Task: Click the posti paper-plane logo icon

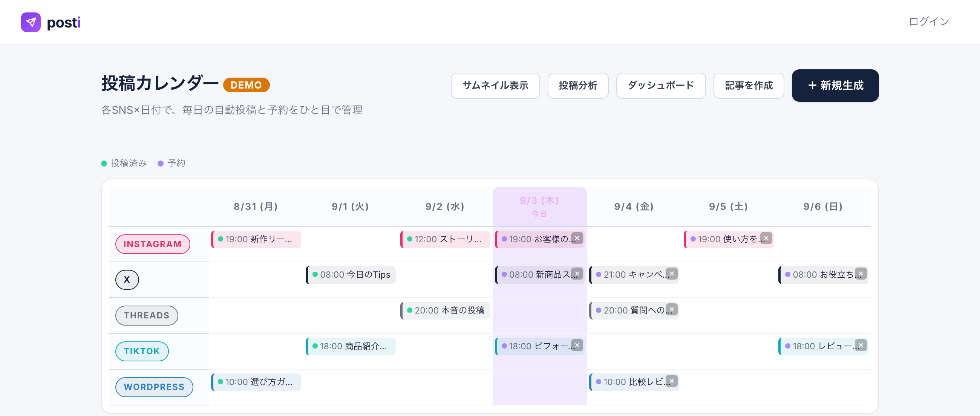Action: (31, 22)
